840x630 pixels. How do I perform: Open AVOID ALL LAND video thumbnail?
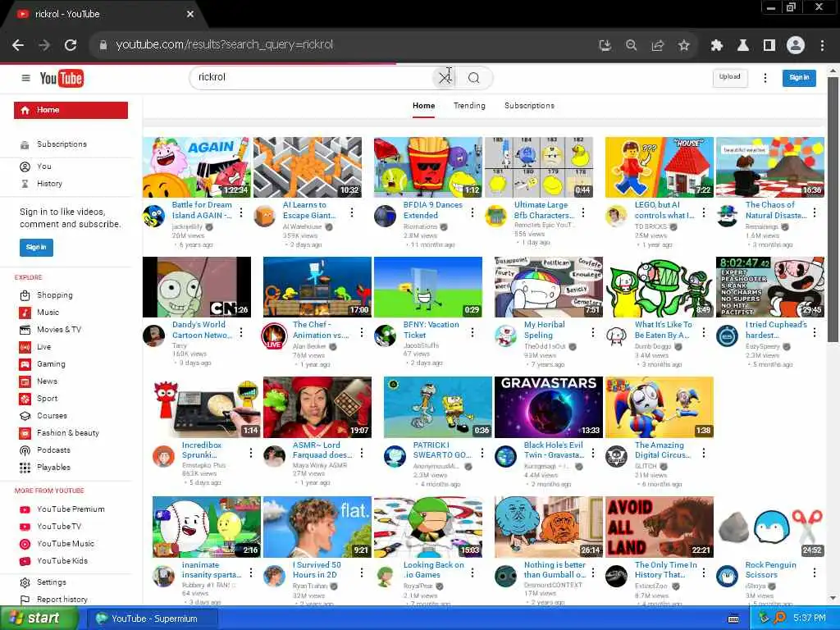(x=660, y=527)
